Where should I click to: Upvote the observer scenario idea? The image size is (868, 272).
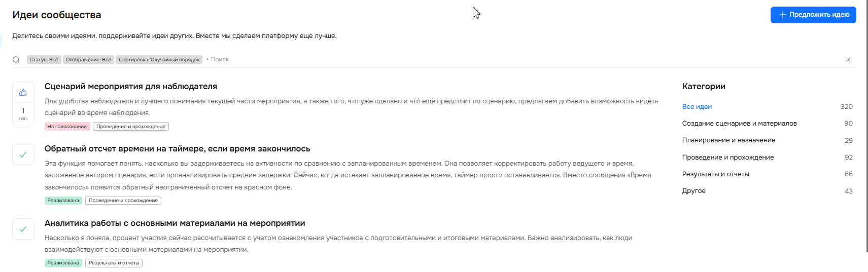tap(23, 93)
